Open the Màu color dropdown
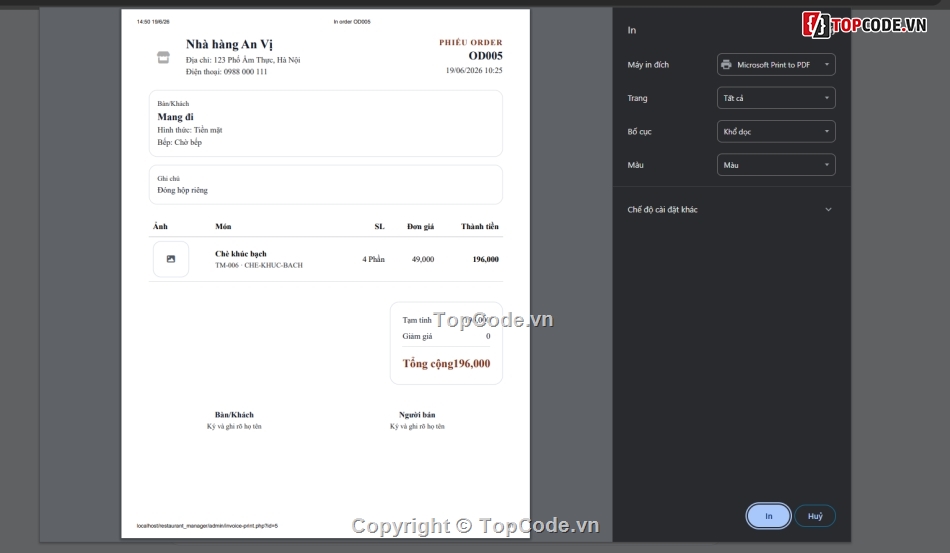The image size is (950, 553). (x=776, y=165)
